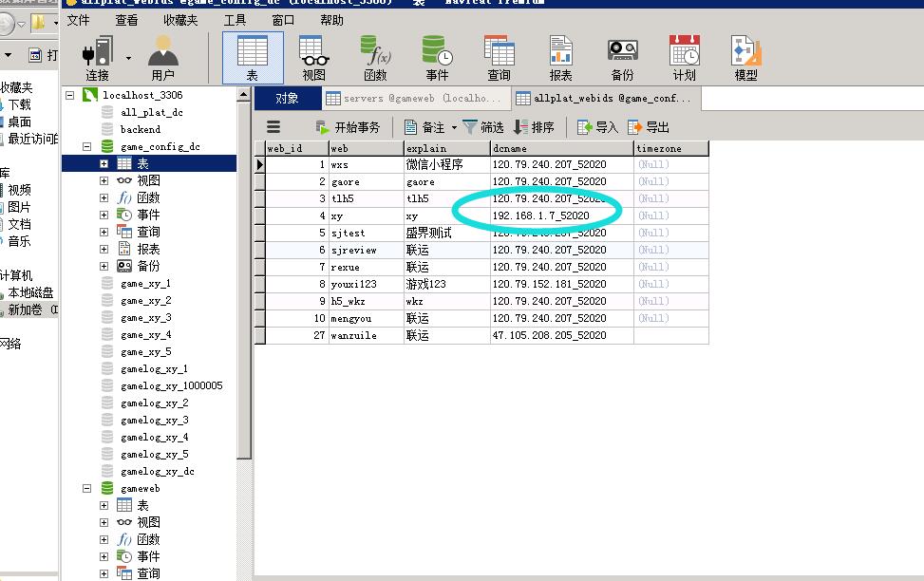Image resolution: width=924 pixels, height=581 pixels.
Task: Switch to the servers @gameweb tab
Action: point(414,98)
